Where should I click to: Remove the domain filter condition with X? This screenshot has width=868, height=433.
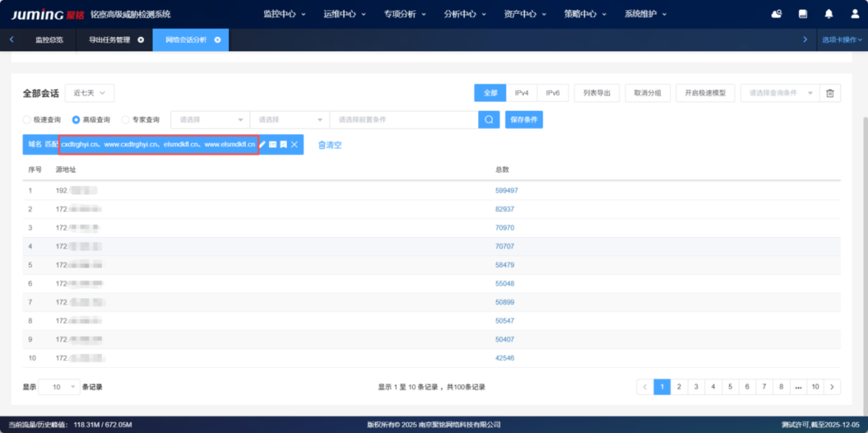(x=294, y=145)
